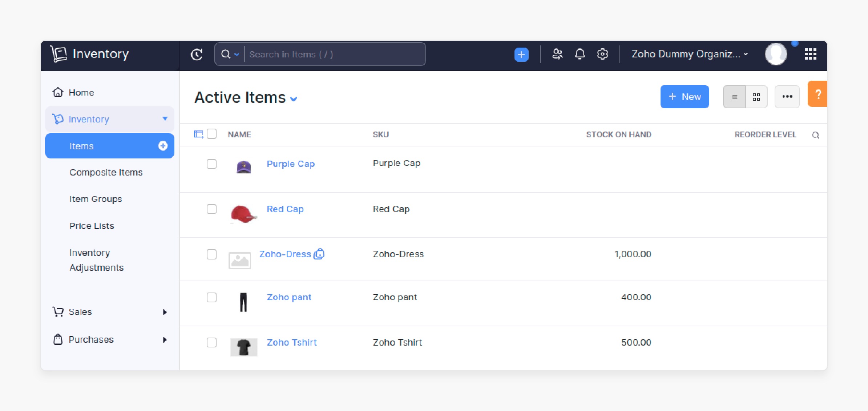Screen dimensions: 868x411
Task: Open search scope dropdown arrow
Action: click(237, 55)
